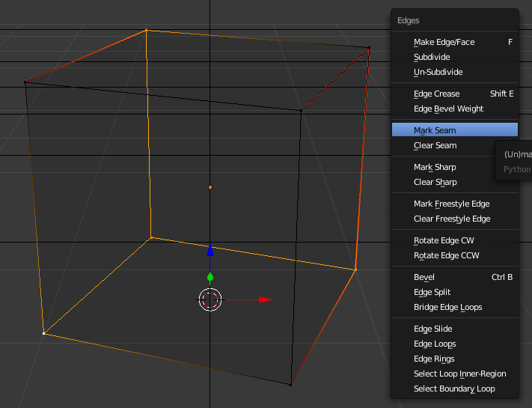
Task: Choose Bridge Edge Loops
Action: 455,307
